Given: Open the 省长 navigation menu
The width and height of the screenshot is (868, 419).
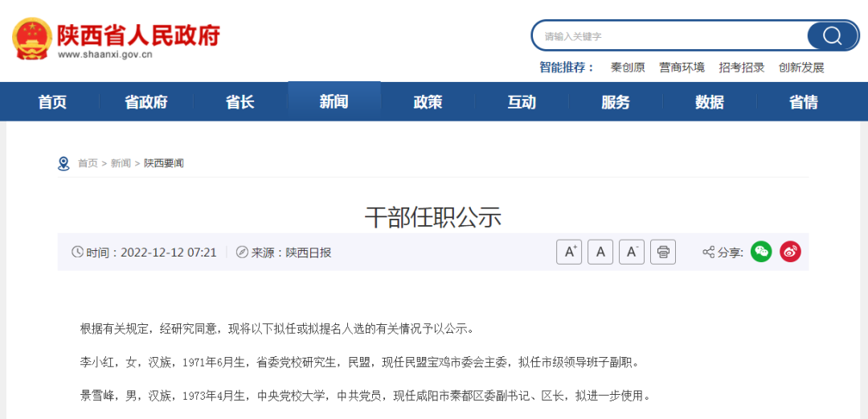Looking at the screenshot, I should coord(240,102).
